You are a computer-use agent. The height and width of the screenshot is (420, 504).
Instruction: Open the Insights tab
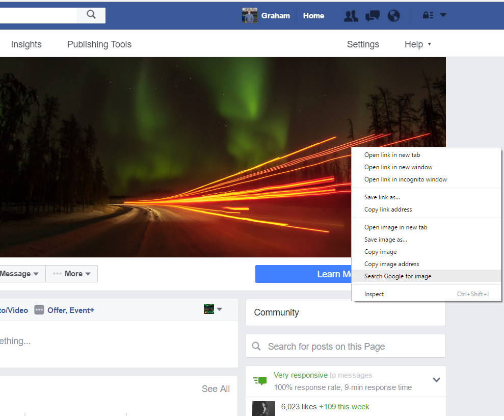point(26,44)
